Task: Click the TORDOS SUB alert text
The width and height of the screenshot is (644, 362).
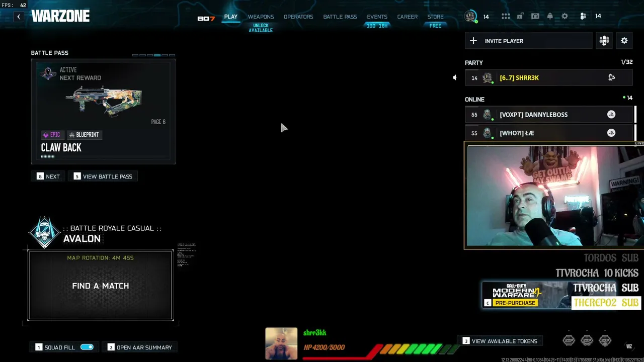Action: coord(611,258)
